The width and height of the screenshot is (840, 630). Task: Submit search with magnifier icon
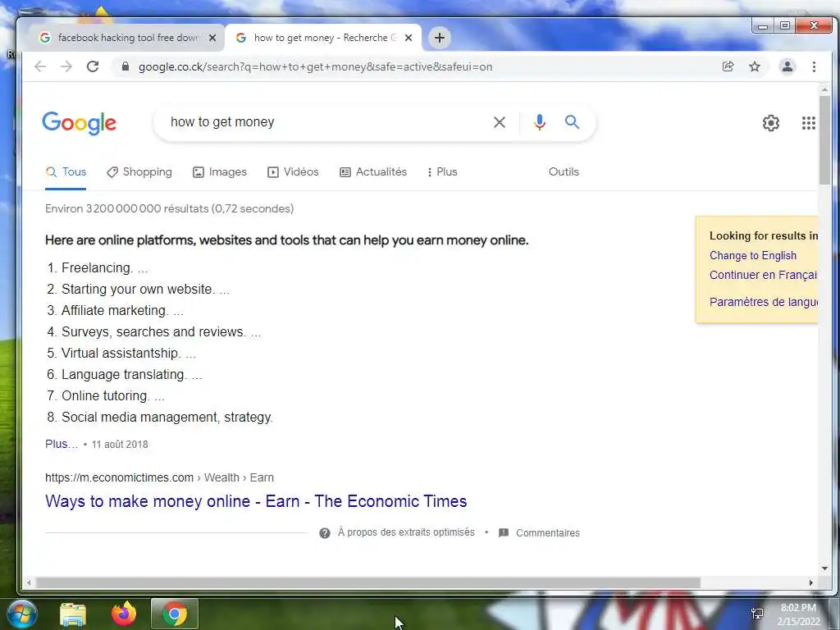(x=572, y=122)
